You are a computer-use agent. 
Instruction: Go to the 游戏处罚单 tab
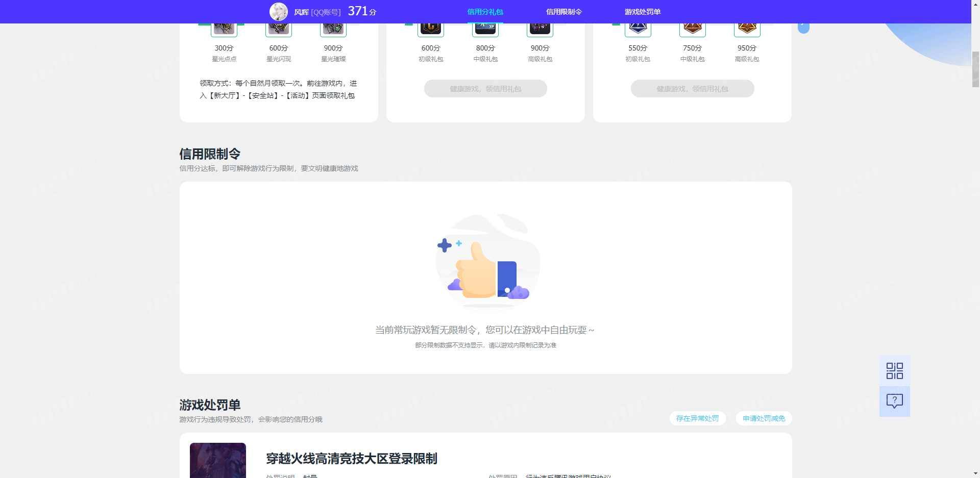642,12
